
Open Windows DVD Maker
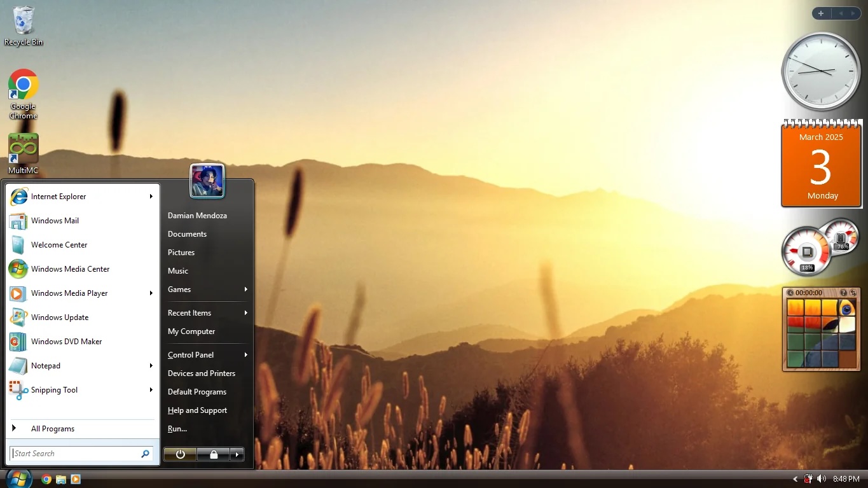coord(65,342)
